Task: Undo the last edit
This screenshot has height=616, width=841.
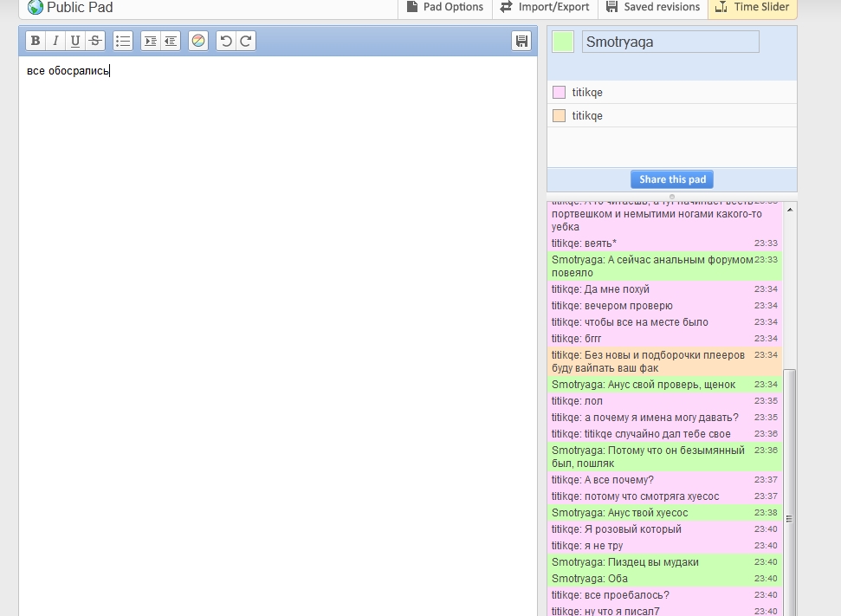Action: [x=226, y=41]
